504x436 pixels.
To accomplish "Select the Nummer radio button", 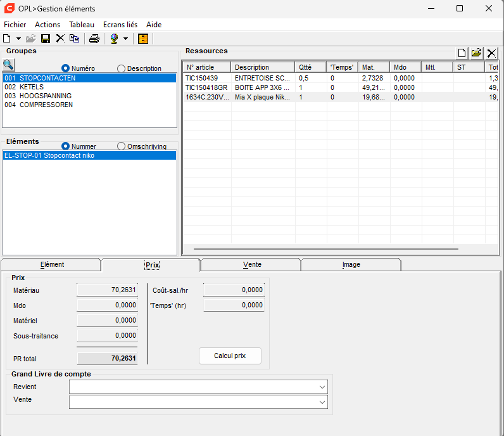I will click(65, 146).
